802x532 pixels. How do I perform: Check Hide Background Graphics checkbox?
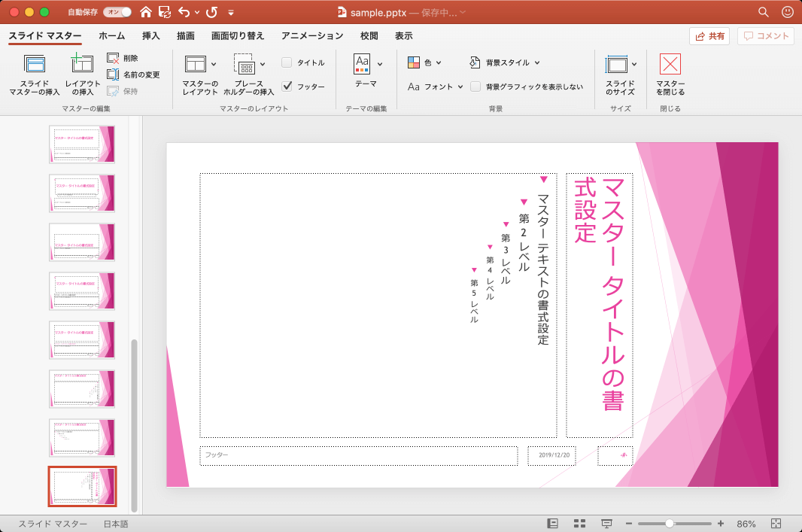tap(475, 87)
